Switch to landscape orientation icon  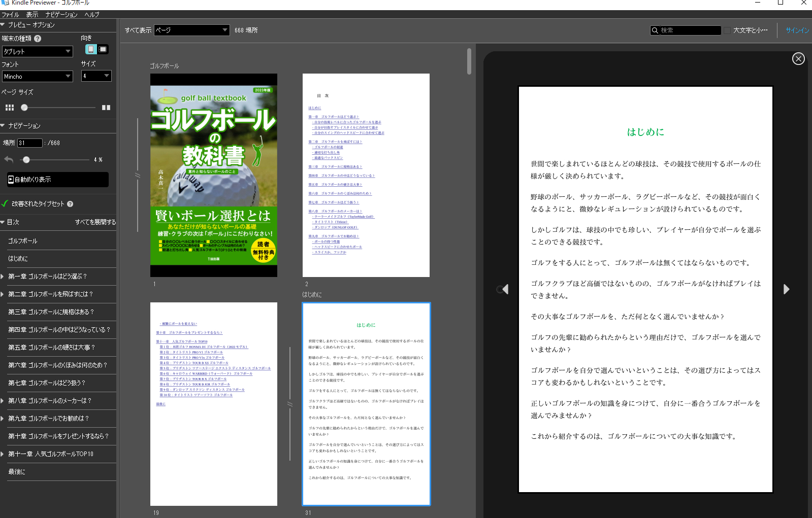(x=103, y=49)
